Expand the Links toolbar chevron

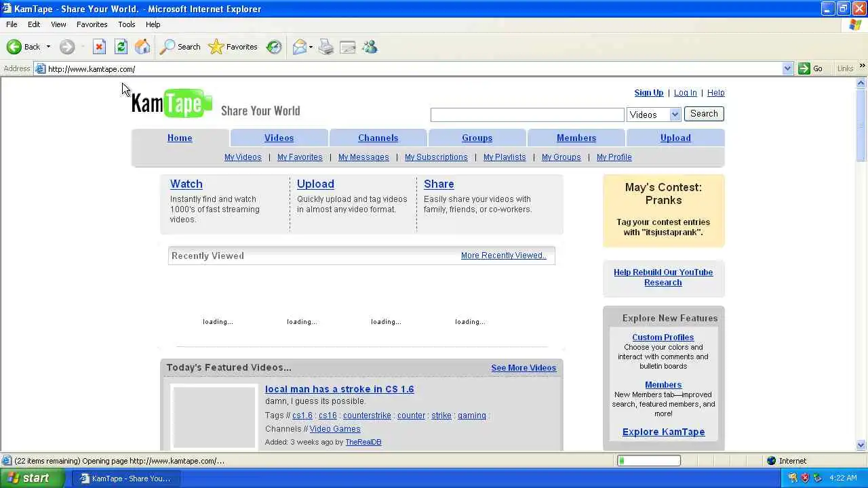(862, 66)
